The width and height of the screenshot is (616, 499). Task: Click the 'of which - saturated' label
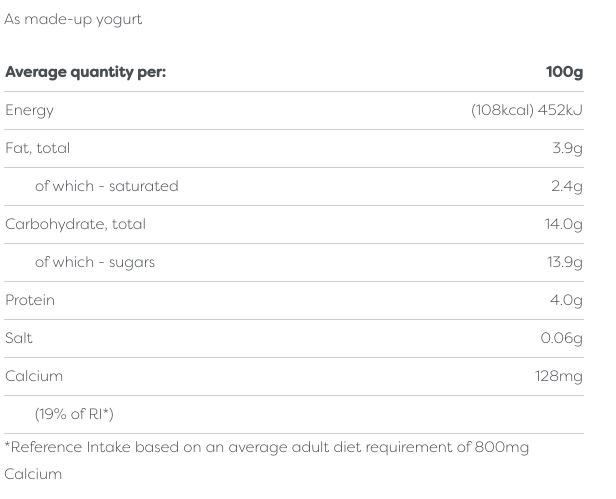coord(106,186)
